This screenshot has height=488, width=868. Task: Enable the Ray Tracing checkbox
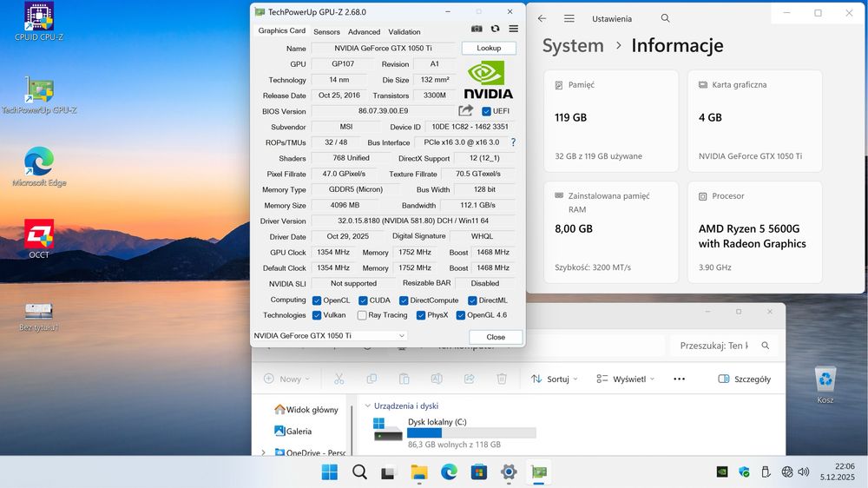362,315
